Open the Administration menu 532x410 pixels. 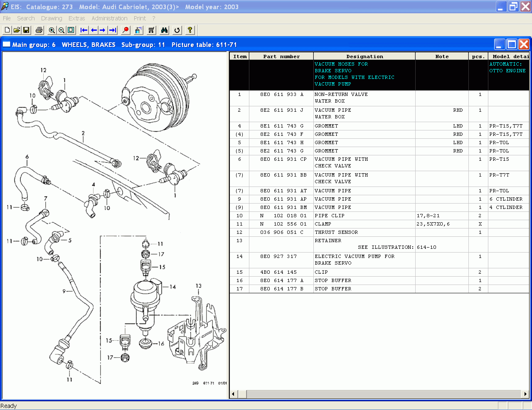tap(109, 18)
